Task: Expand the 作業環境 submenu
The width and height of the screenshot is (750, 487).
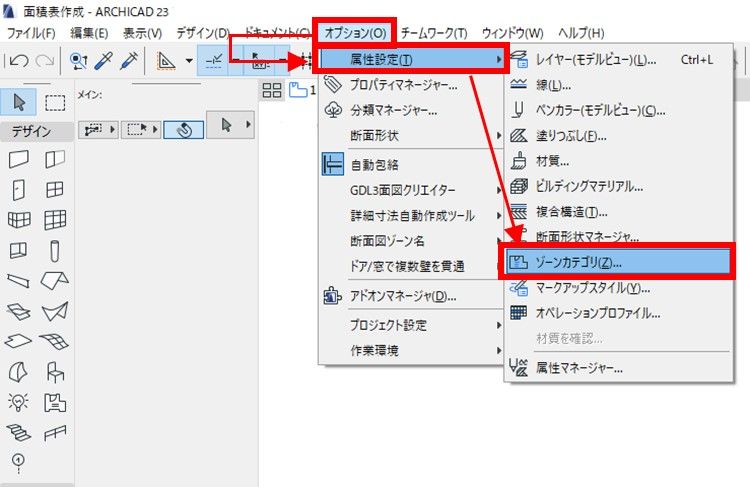Action: point(411,351)
